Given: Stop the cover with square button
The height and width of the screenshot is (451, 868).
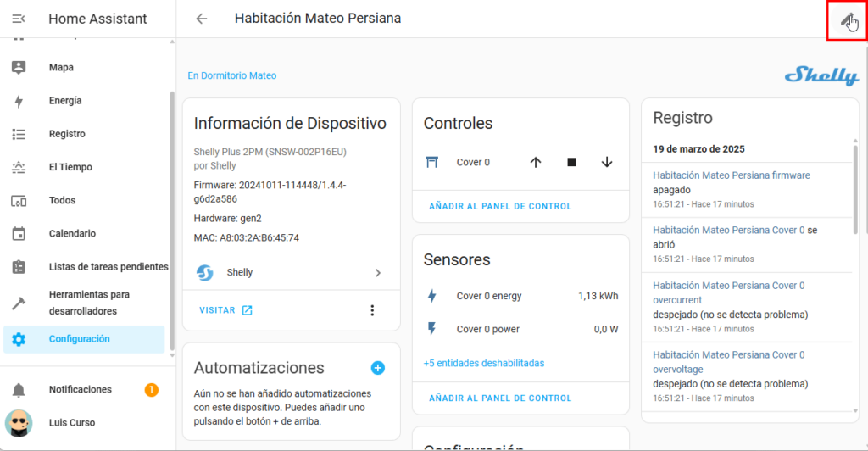Looking at the screenshot, I should click(571, 162).
